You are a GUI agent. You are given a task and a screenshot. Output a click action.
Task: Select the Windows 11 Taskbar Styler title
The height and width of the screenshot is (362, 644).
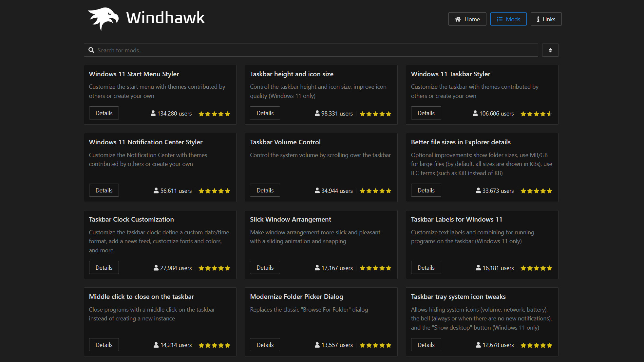click(451, 74)
